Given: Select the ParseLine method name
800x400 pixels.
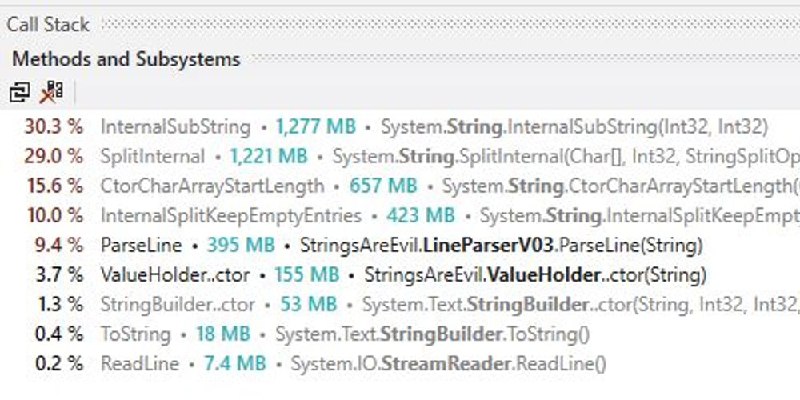Looking at the screenshot, I should [141, 245].
